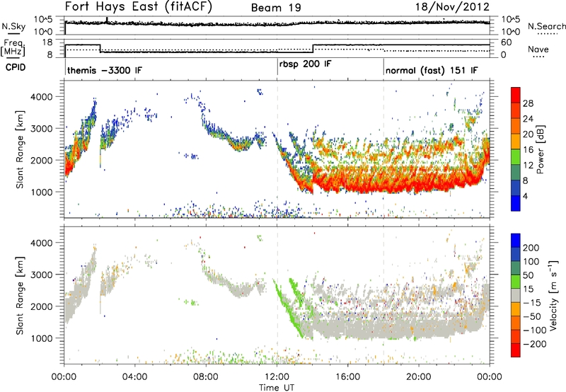Click the 'normal (fast) 151 IF' CPID text
This screenshot has width=566, height=392.
[x=432, y=70]
